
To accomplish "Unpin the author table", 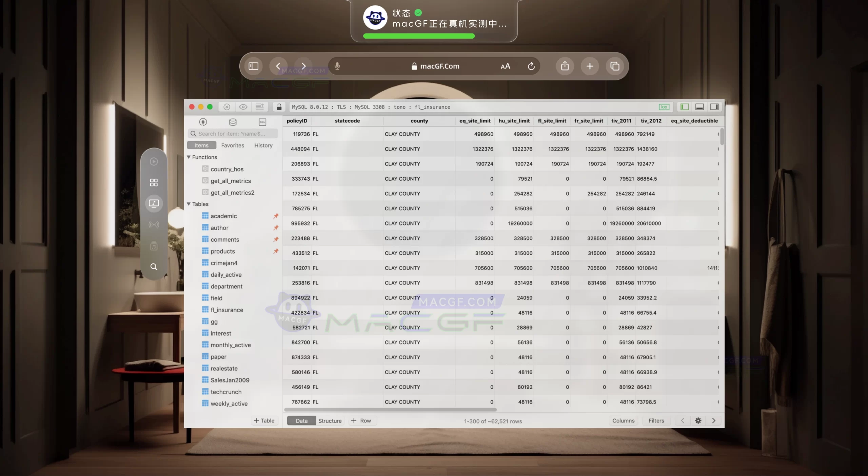I will (276, 228).
